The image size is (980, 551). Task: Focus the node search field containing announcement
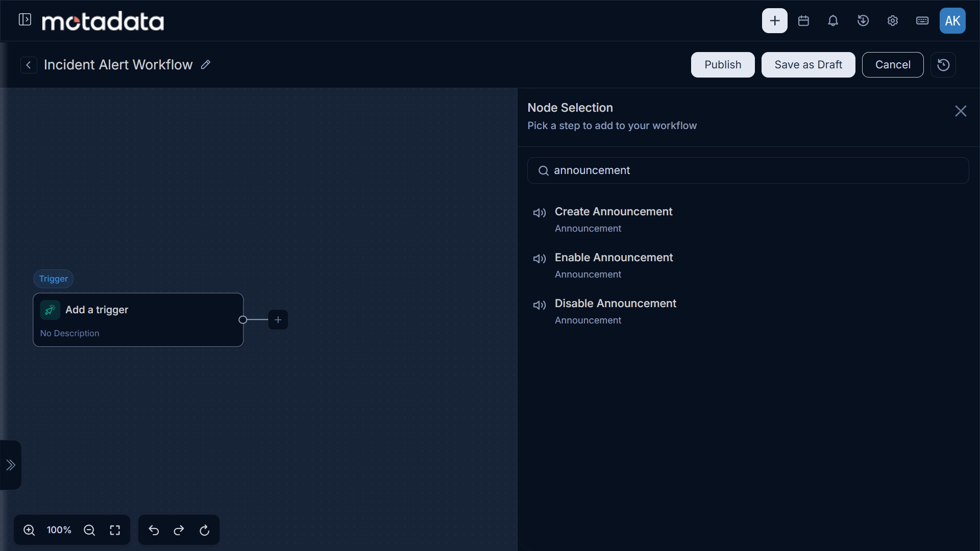pos(748,170)
